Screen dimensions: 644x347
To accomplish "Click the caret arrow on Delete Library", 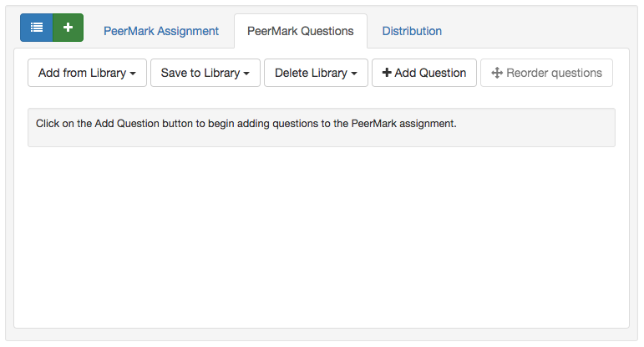I will click(354, 74).
